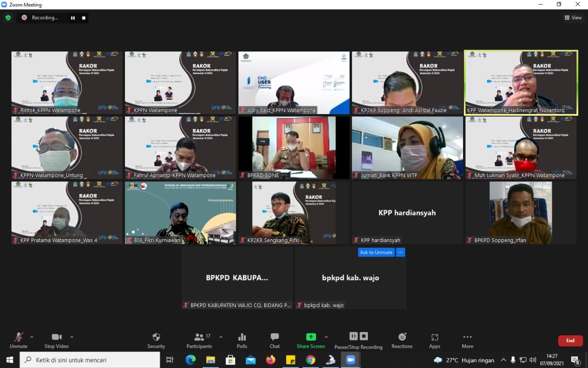This screenshot has width=588, height=368.
Task: Stop the recording in top bar
Action: point(84,18)
